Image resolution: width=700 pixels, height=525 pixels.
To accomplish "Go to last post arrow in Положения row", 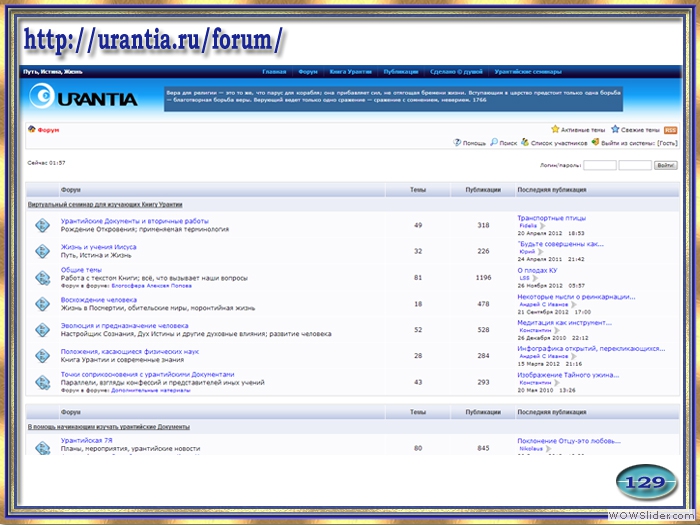I will 574,356.
